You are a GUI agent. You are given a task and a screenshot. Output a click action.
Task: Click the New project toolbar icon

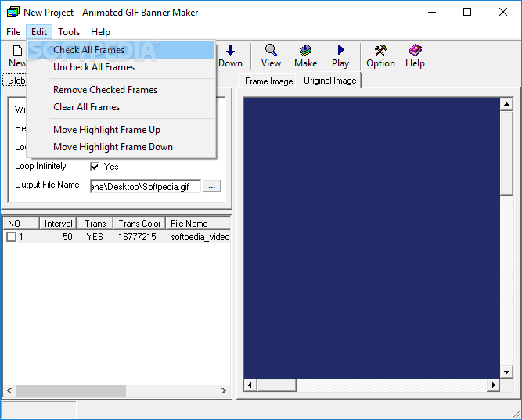(17, 51)
